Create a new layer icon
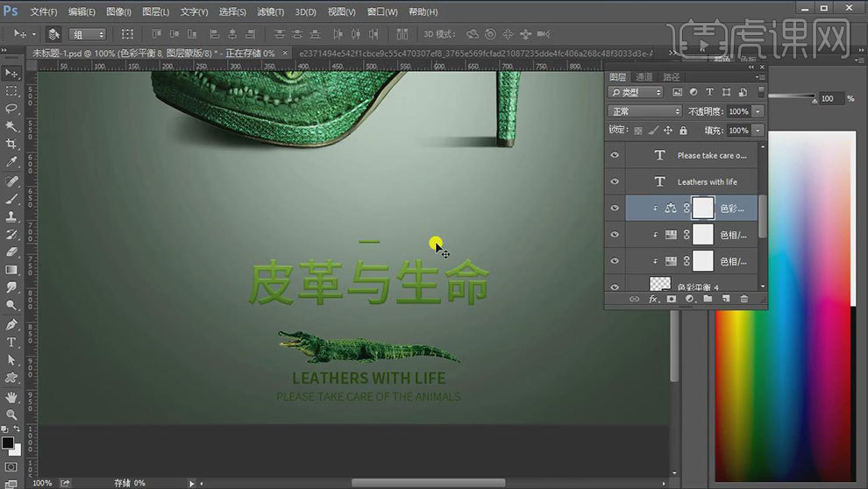Screen dimensions: 868x489 pyautogui.click(x=726, y=299)
